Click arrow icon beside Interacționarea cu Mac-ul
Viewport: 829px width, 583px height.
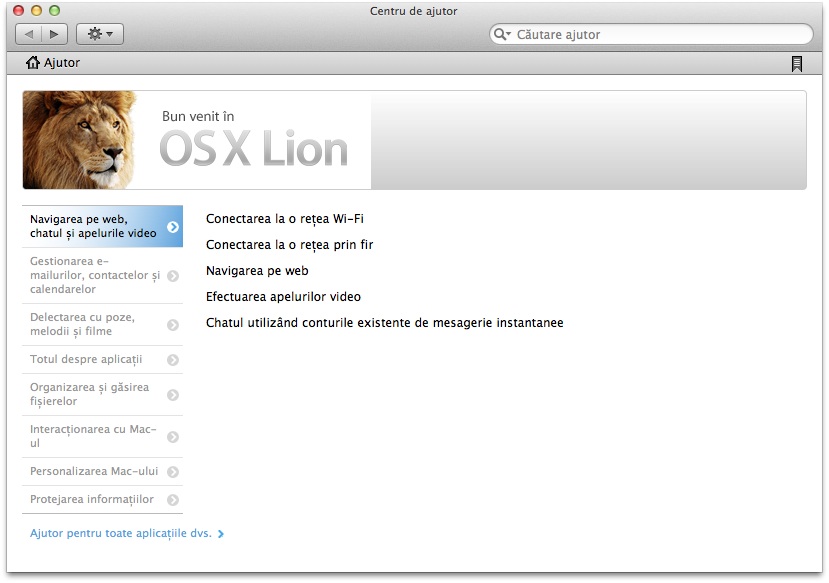click(173, 437)
